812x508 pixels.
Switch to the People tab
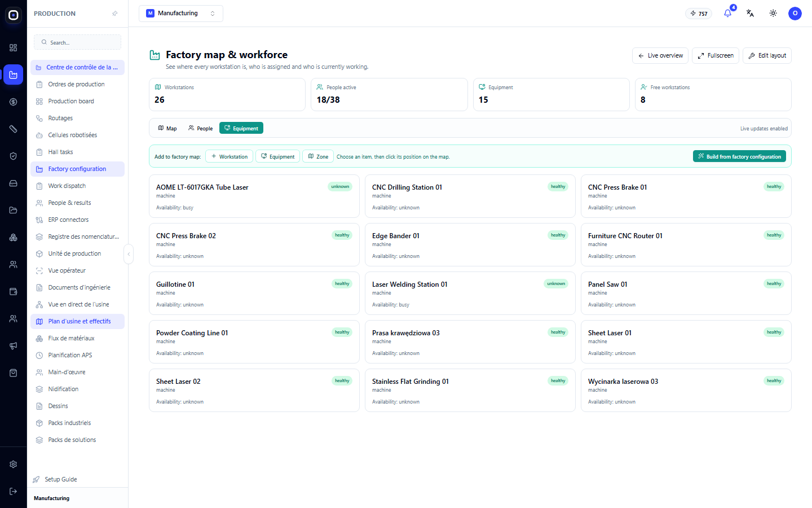201,128
